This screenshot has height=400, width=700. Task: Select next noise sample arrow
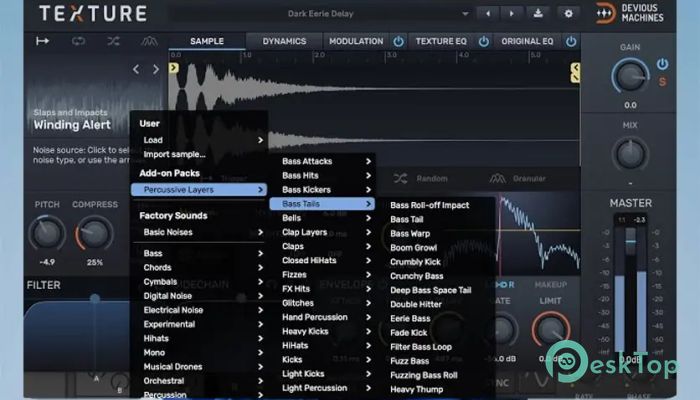coord(155,69)
